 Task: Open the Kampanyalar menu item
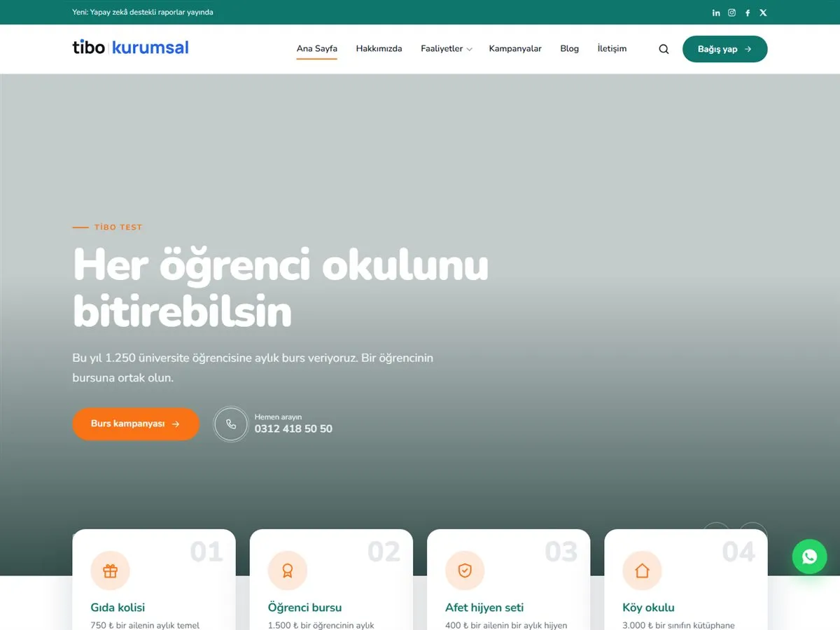click(515, 49)
